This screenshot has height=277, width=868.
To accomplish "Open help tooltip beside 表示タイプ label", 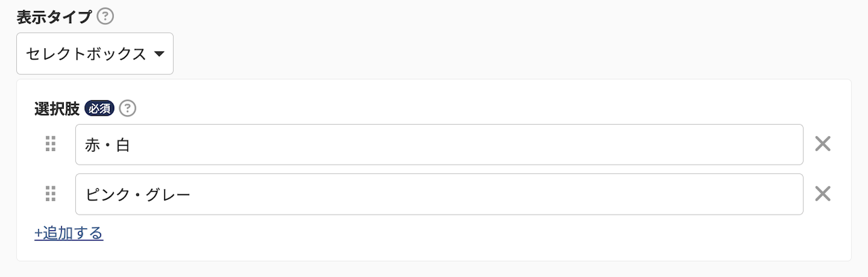I will [105, 16].
